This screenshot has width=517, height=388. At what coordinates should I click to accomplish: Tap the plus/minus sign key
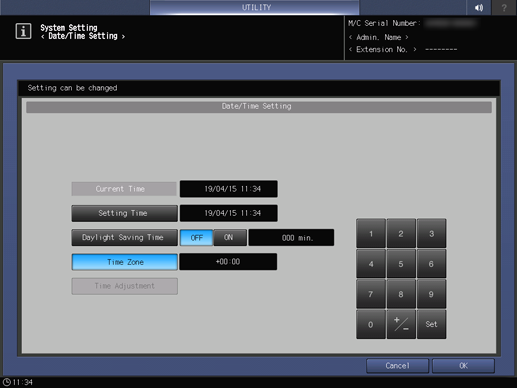[x=401, y=324]
